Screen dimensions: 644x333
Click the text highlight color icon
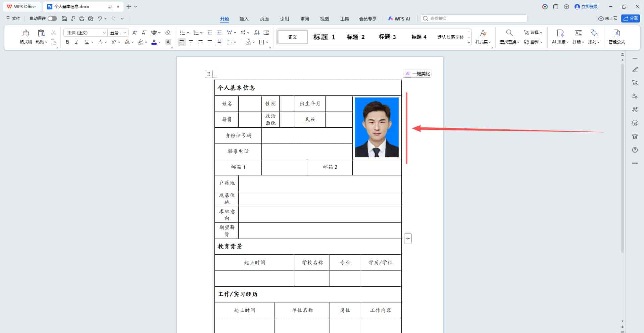coord(141,42)
